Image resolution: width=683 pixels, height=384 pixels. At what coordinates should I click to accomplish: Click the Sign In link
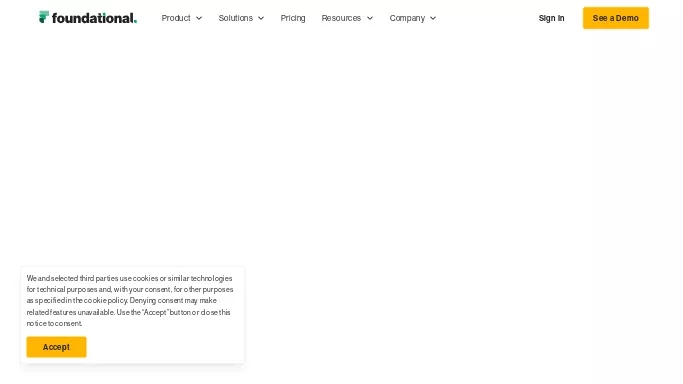coord(551,18)
